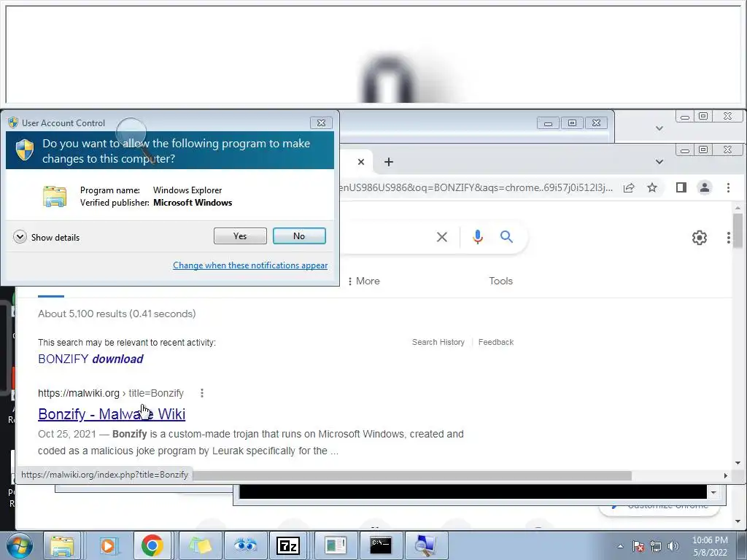This screenshot has width=747, height=560.
Task: Open the network tray icon
Action: pos(656,546)
